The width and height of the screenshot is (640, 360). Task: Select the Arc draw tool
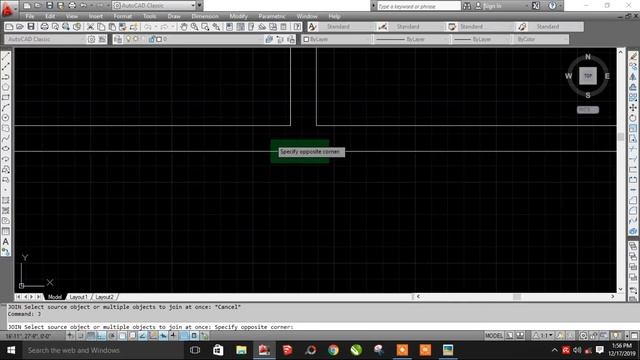click(x=6, y=107)
